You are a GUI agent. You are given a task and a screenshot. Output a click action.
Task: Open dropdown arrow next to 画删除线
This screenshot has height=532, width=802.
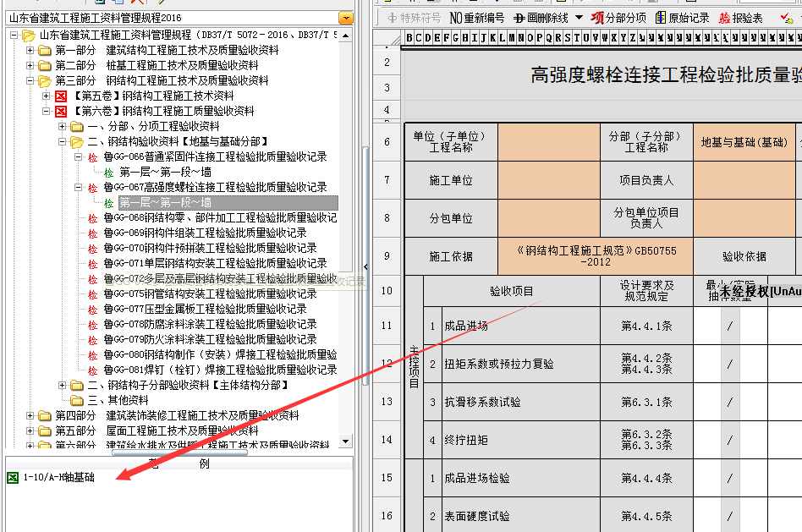pyautogui.click(x=579, y=18)
